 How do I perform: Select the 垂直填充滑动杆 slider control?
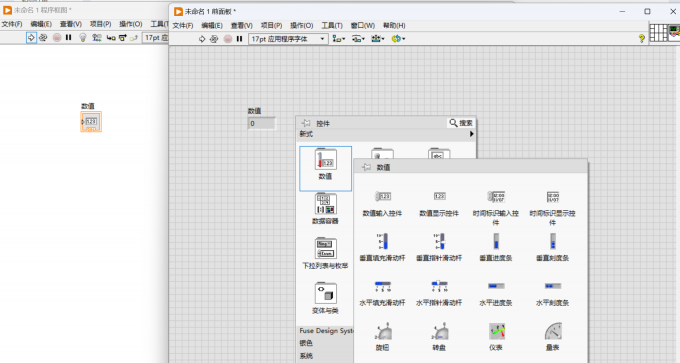(382, 248)
